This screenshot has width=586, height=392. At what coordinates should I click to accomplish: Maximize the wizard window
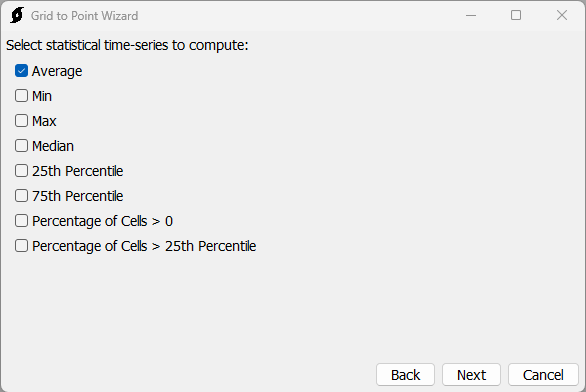tap(516, 15)
